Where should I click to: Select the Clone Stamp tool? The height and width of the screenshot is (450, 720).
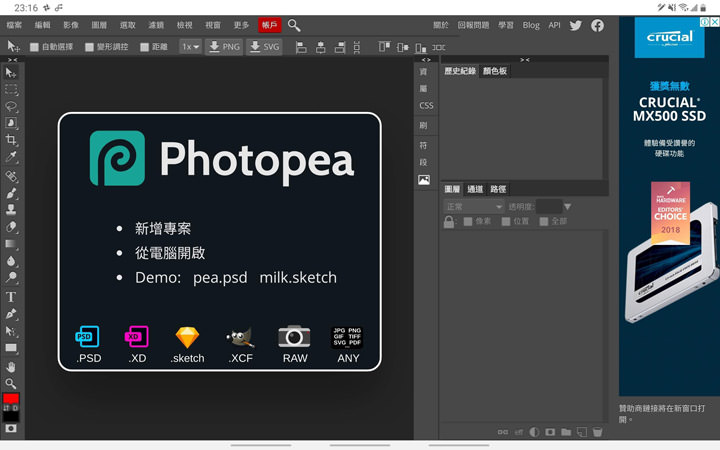11,210
